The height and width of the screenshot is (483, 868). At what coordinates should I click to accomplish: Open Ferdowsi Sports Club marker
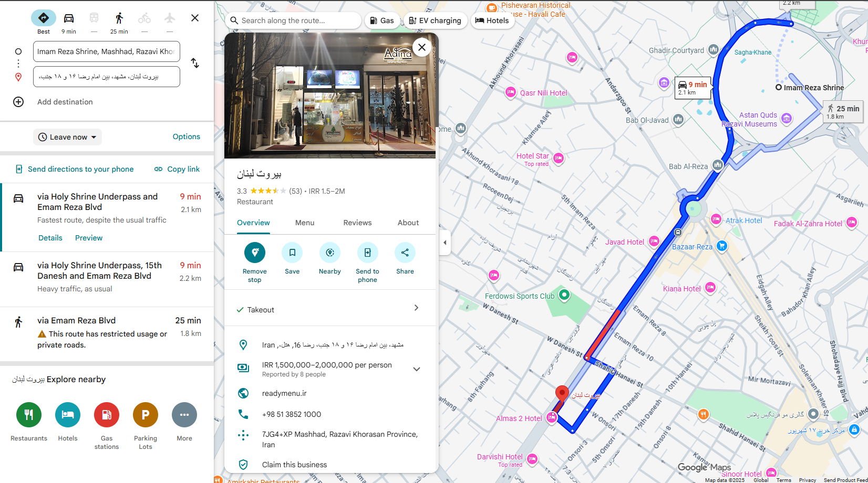564,295
